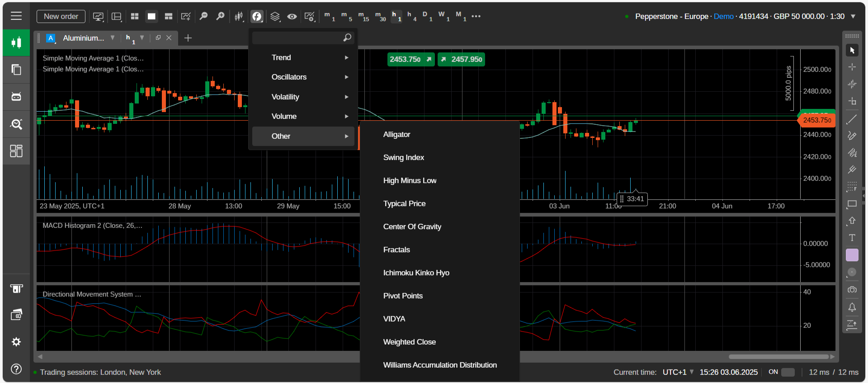868x383 pixels.
Task: Open the Trade candlestick sidebar icon
Action: point(16,43)
